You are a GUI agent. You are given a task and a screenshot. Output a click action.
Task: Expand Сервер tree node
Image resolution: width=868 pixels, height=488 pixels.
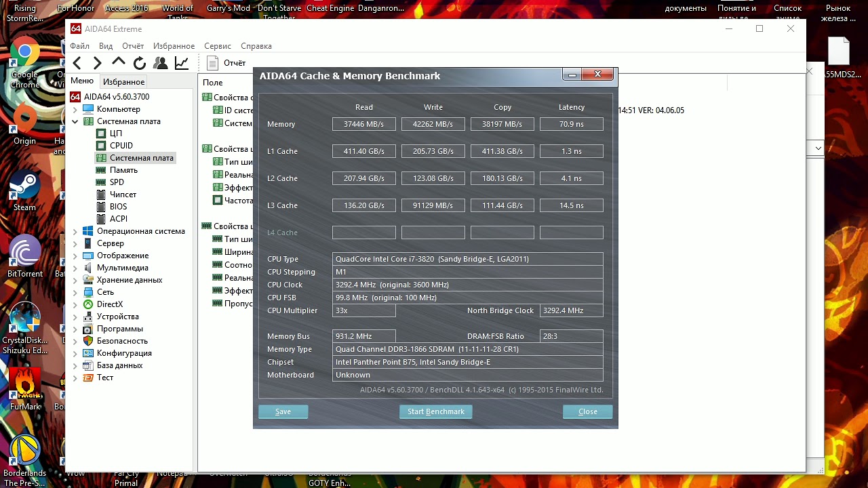(75, 243)
